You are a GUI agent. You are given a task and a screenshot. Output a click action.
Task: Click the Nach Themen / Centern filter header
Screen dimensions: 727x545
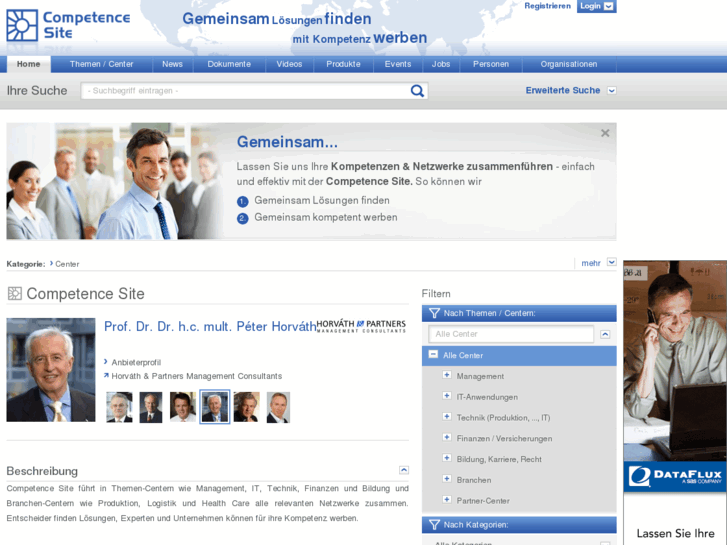(519, 313)
